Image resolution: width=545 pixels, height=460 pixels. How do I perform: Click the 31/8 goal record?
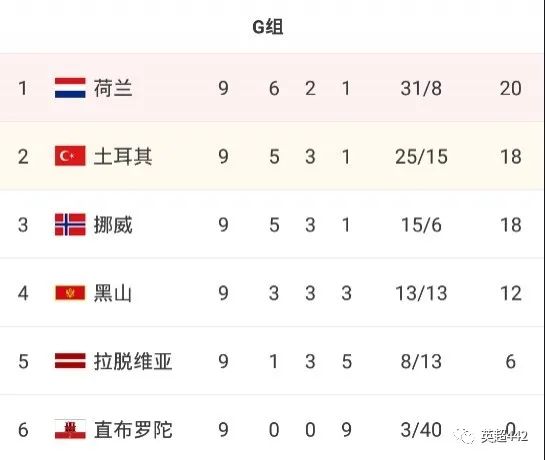coord(421,88)
